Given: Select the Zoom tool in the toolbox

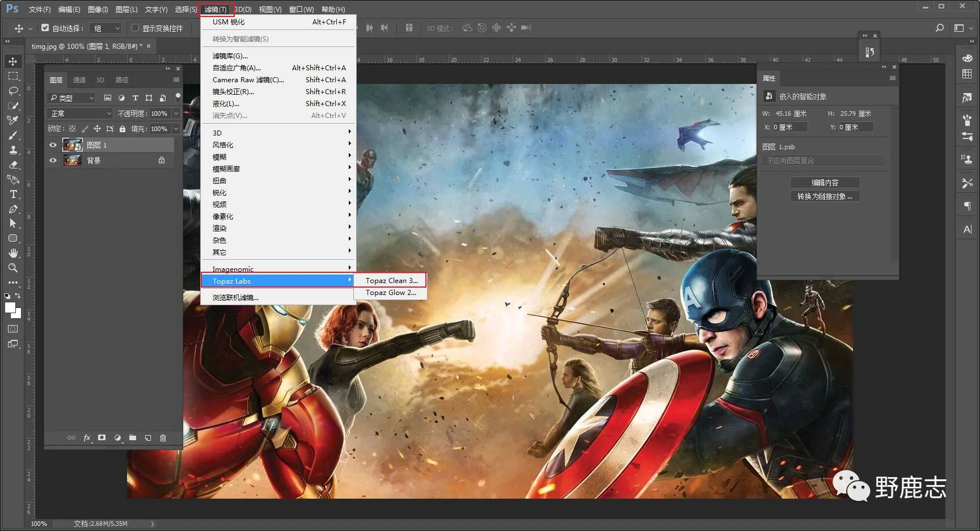Looking at the screenshot, I should [13, 268].
